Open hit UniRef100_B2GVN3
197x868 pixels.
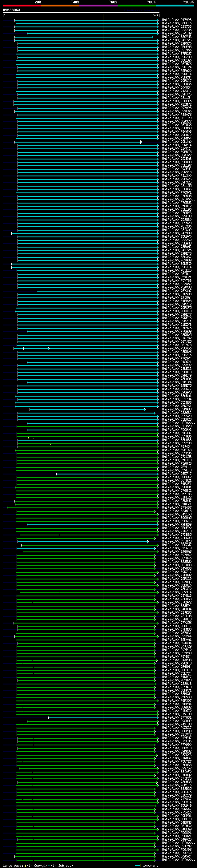(x=177, y=37)
